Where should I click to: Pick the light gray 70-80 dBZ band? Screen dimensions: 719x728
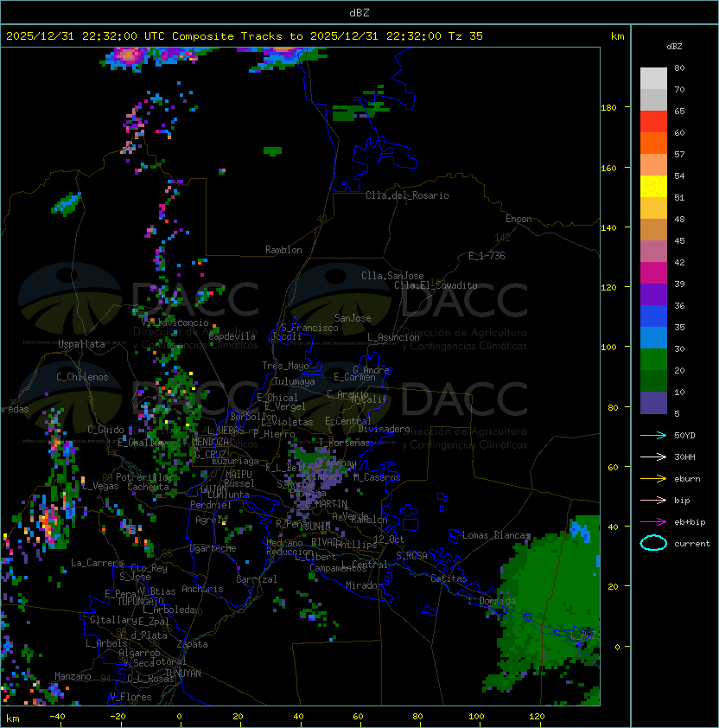653,79
